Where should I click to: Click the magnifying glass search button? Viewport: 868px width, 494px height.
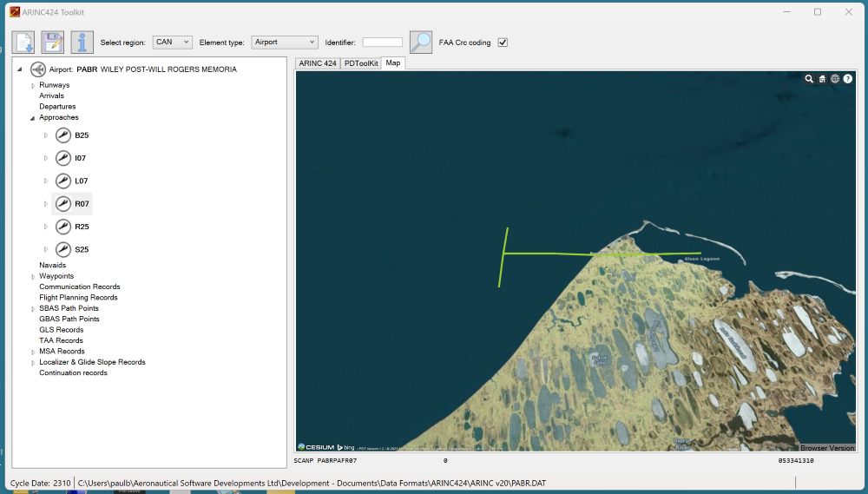421,42
